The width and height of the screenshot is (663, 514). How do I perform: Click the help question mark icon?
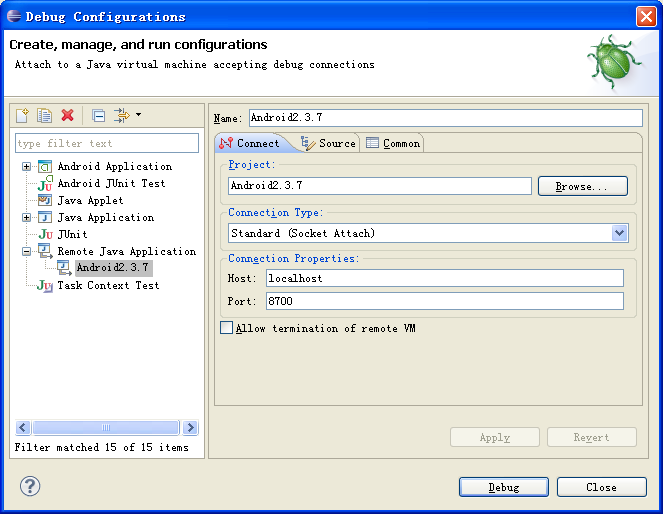coord(30,487)
